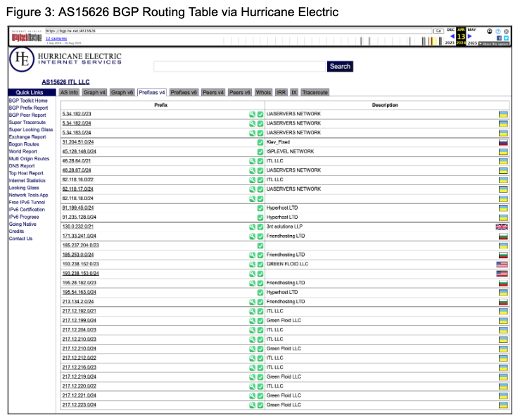Open the Traceroute tab
The width and height of the screenshot is (520, 420).
(315, 92)
